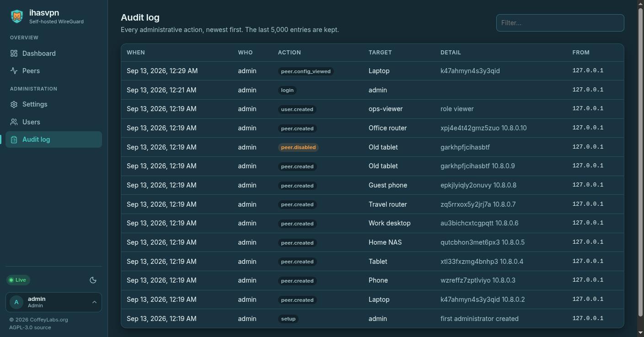
Task: Click the Peers activity pulse icon
Action: tap(14, 71)
